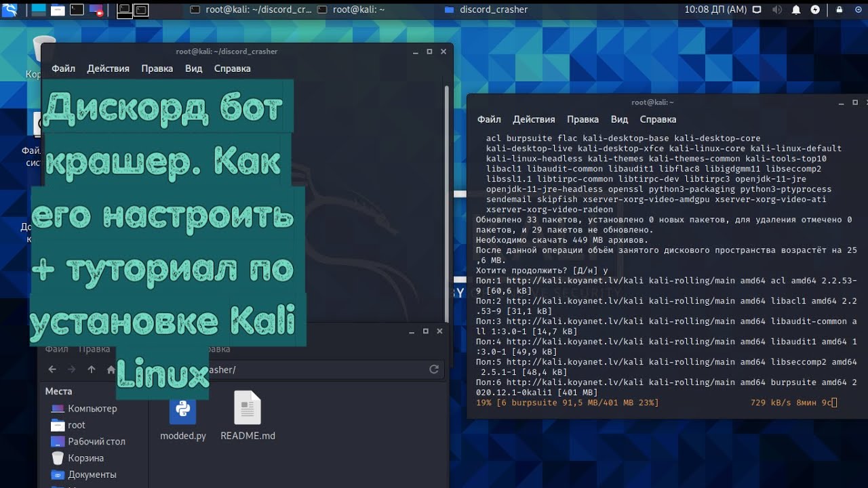868x488 pixels.
Task: Switch to the root@kali: ~ taskbar window
Action: click(351, 9)
